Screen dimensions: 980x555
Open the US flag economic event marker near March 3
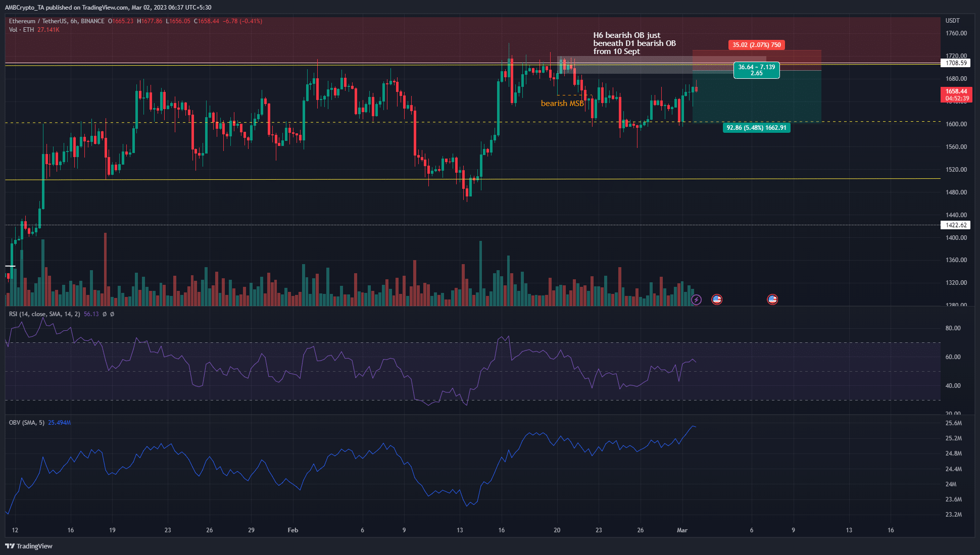(x=717, y=299)
